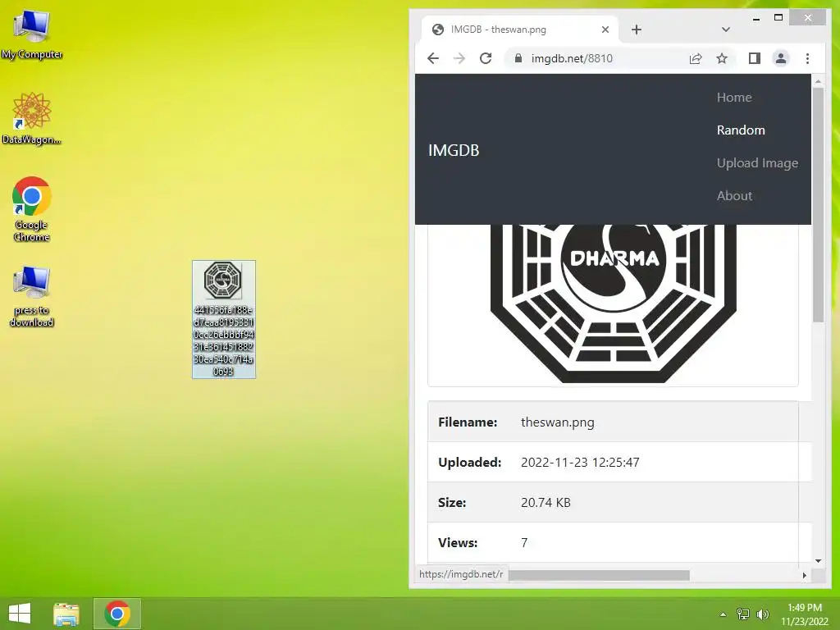Open the About page link

734,195
